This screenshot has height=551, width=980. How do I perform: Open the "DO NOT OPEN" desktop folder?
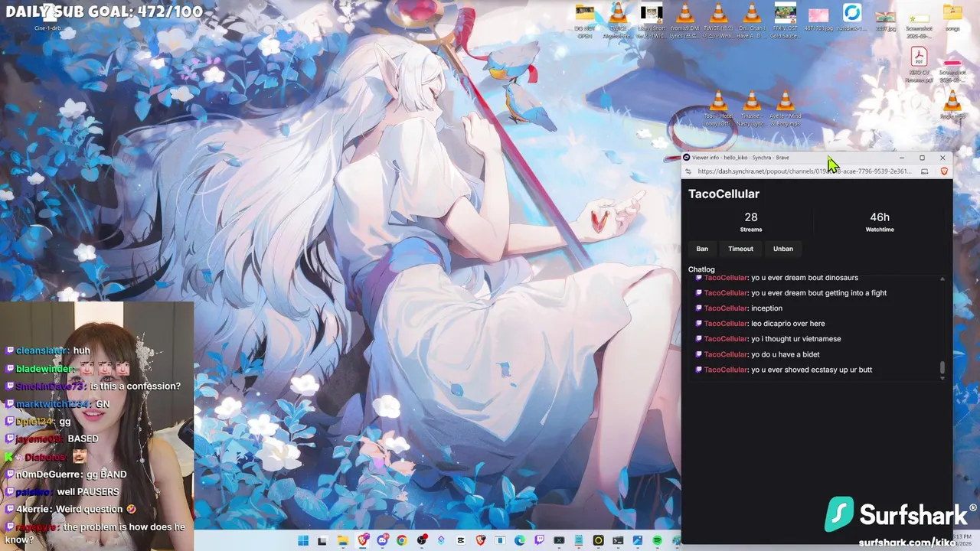(585, 20)
